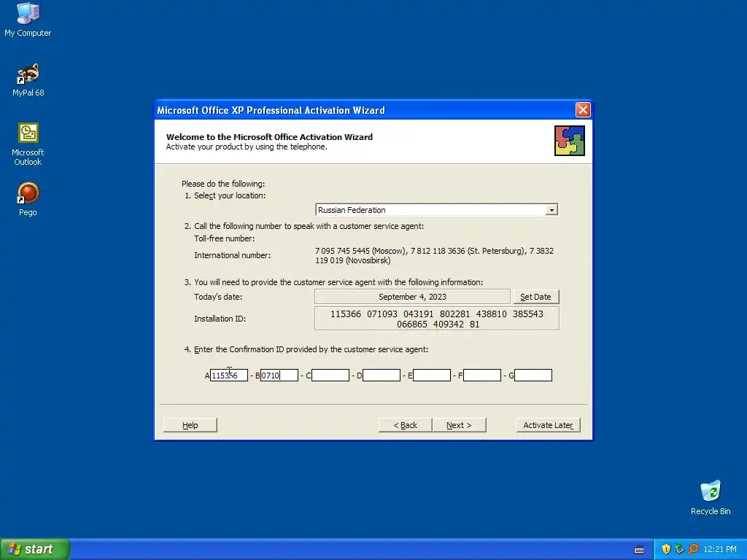The width and height of the screenshot is (747, 560).
Task: Close the Activation Wizard window
Action: [x=583, y=110]
